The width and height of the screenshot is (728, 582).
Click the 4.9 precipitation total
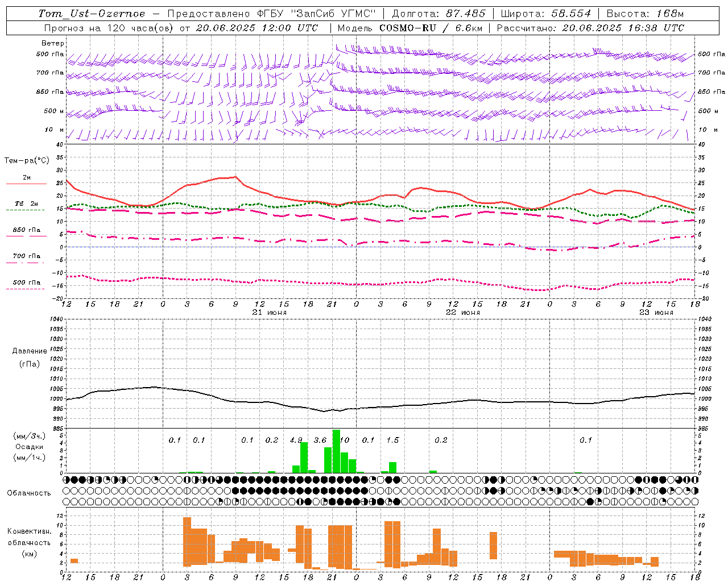tap(296, 440)
